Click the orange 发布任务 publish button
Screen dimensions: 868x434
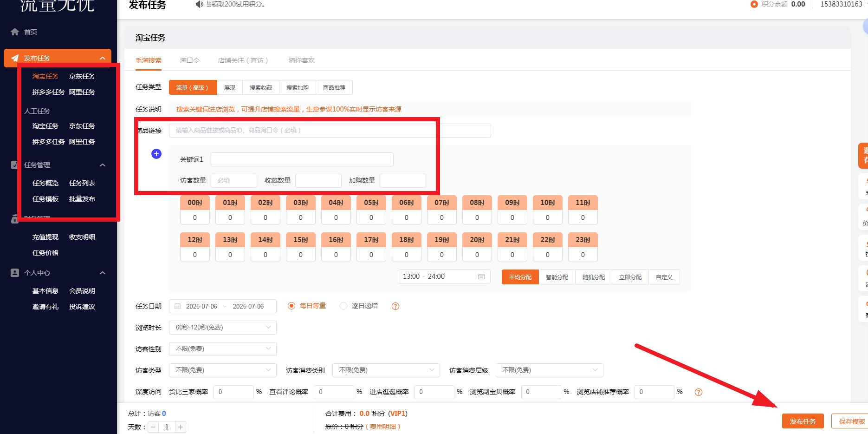[x=803, y=421]
